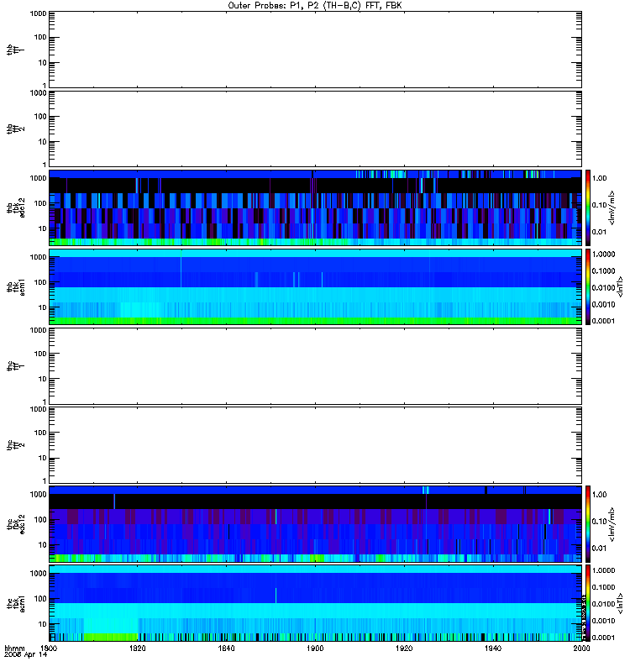Image resolution: width=630 pixels, height=672 pixels.
Task: Click the 'thc fbk edc12' y-axis label
Action: [x=16, y=523]
